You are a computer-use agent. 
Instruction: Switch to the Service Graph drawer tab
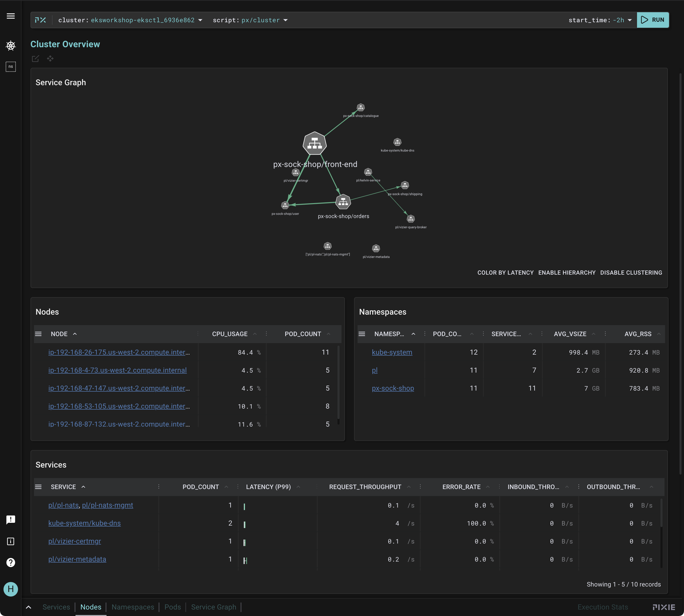click(214, 607)
